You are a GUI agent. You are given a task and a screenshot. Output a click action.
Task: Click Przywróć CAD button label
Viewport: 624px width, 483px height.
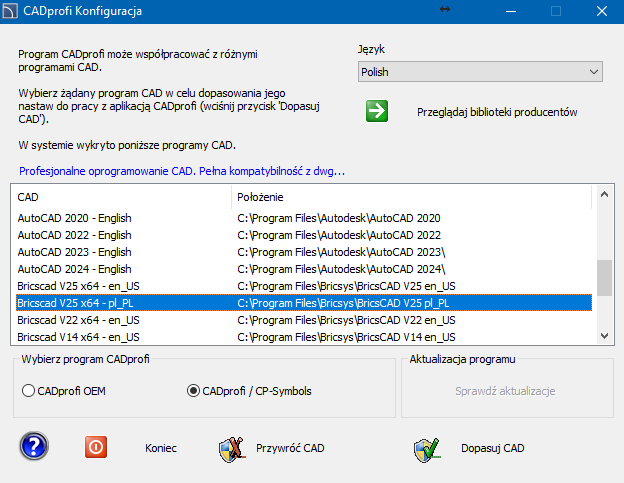(x=290, y=448)
